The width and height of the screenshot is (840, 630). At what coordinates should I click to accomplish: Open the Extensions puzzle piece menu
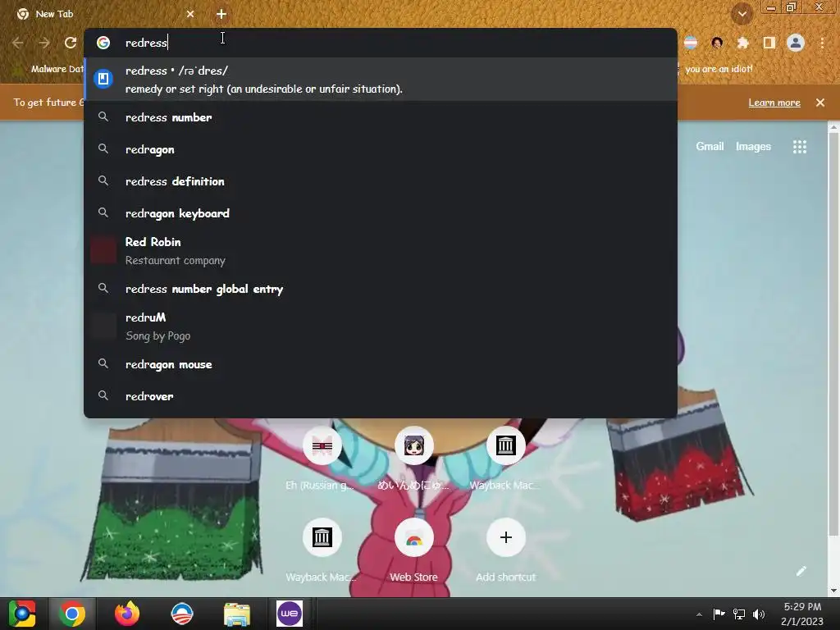[742, 43]
